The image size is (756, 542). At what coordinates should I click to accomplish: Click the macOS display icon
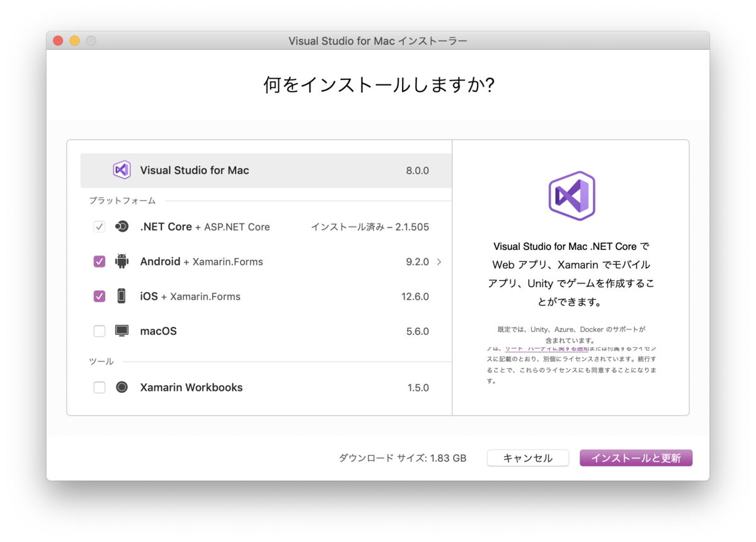(121, 330)
